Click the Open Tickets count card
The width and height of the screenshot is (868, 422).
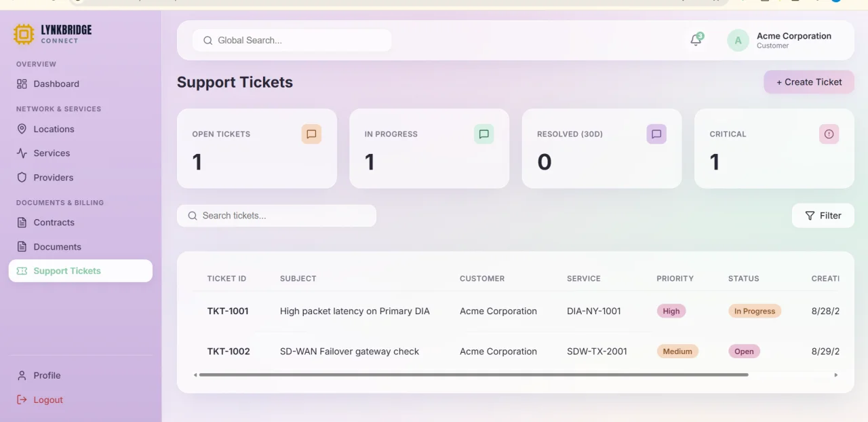click(257, 149)
